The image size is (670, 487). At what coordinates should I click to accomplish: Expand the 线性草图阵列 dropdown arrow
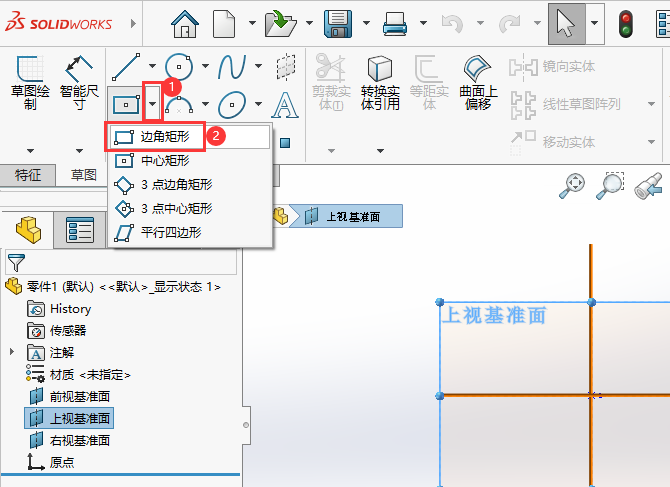tap(651, 104)
